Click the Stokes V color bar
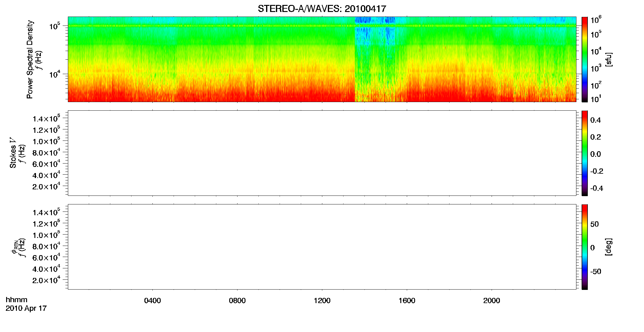 tap(584, 153)
